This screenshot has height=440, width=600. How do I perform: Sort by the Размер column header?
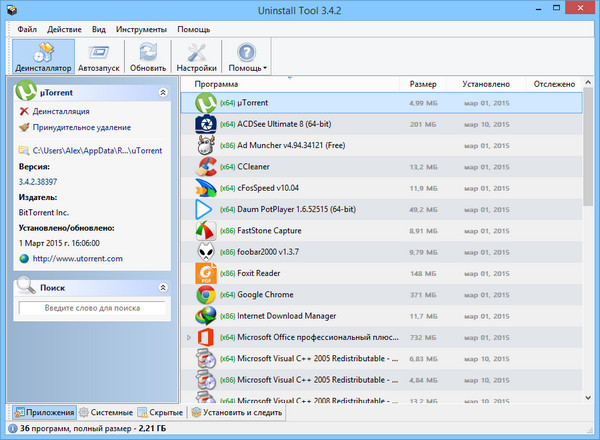[x=423, y=84]
